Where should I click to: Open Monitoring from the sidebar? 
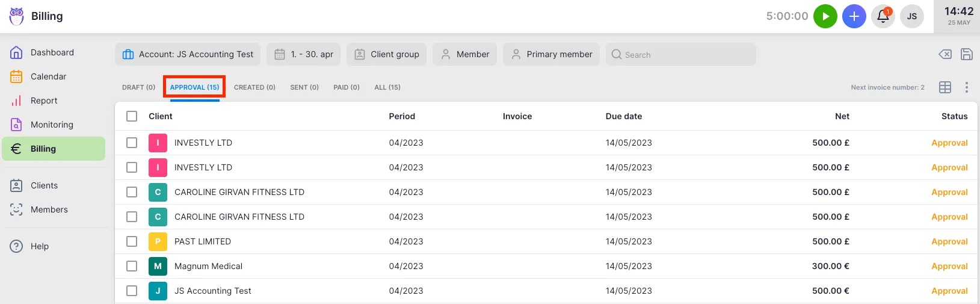(x=52, y=125)
